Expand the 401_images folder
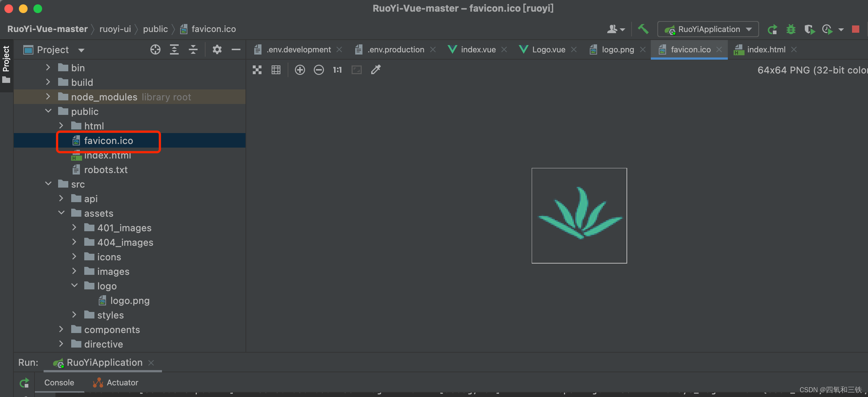This screenshot has width=868, height=397. coord(74,228)
